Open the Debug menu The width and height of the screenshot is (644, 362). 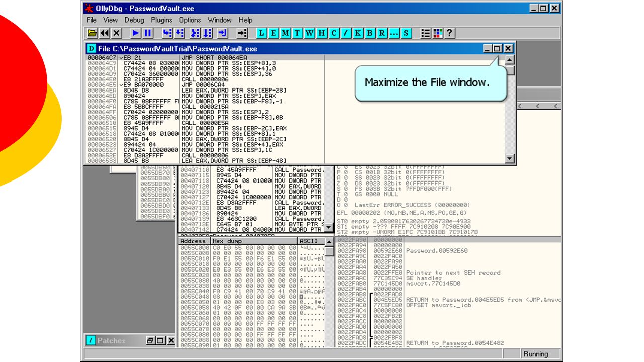(134, 20)
